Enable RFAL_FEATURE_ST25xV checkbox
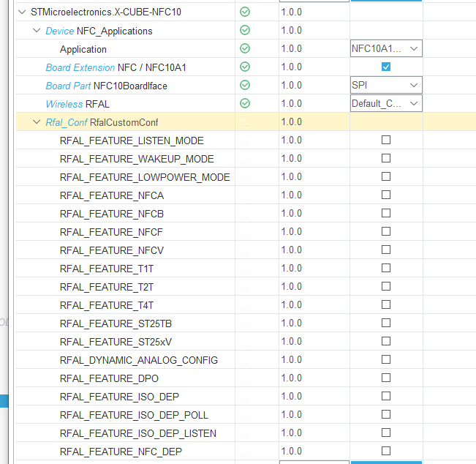 tap(386, 341)
